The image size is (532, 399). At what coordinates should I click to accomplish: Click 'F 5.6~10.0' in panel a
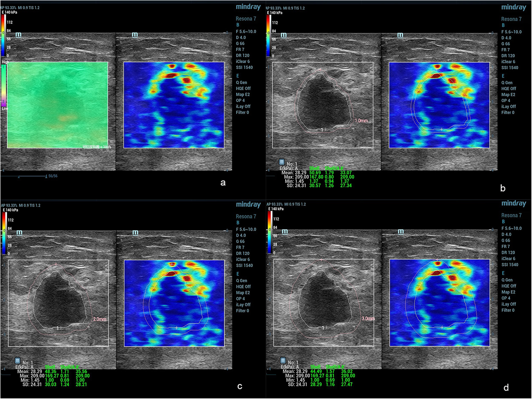[246, 31]
